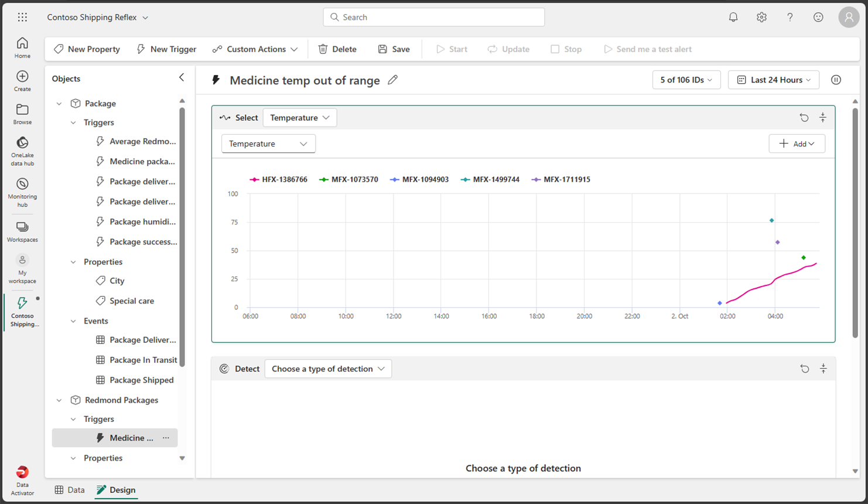Open more options for Medicine trigger
This screenshot has height=504, width=868.
click(166, 438)
